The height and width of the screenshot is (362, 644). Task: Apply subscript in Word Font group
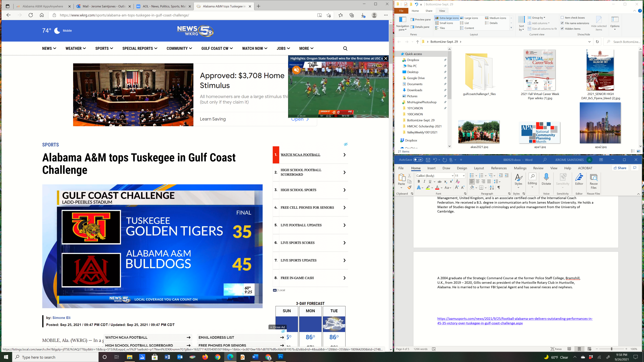[x=445, y=181]
